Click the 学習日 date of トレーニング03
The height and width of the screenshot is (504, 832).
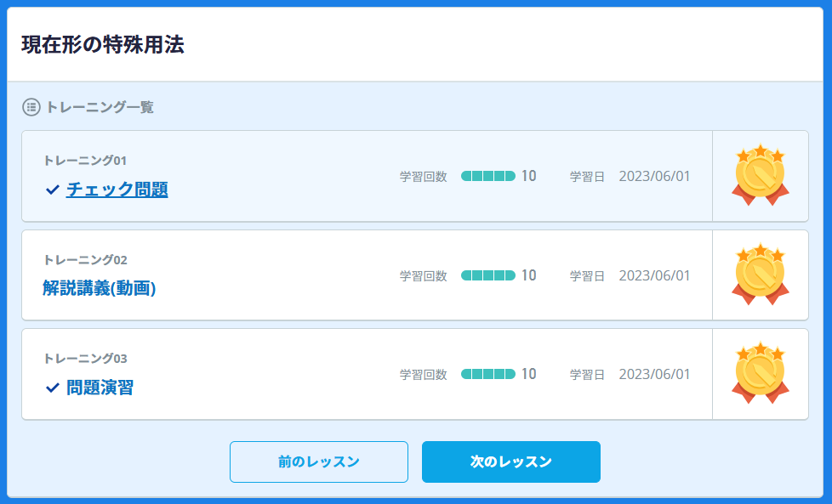[654, 374]
